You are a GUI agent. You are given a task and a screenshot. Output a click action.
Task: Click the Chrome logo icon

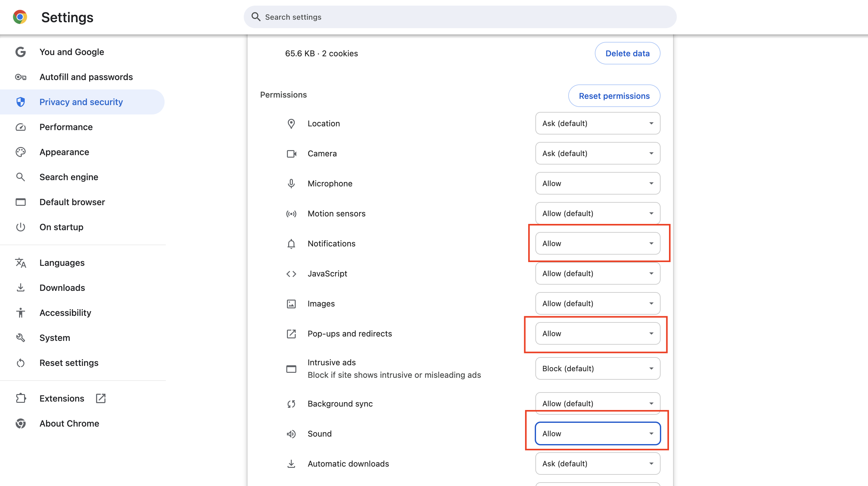pos(20,17)
